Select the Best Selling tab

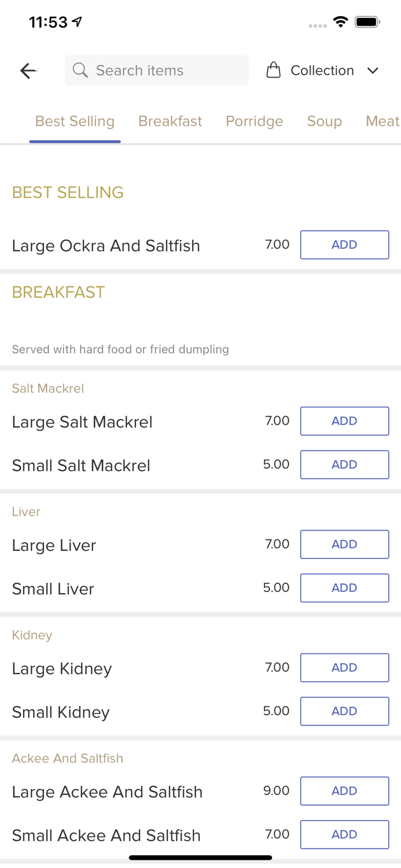coord(75,121)
